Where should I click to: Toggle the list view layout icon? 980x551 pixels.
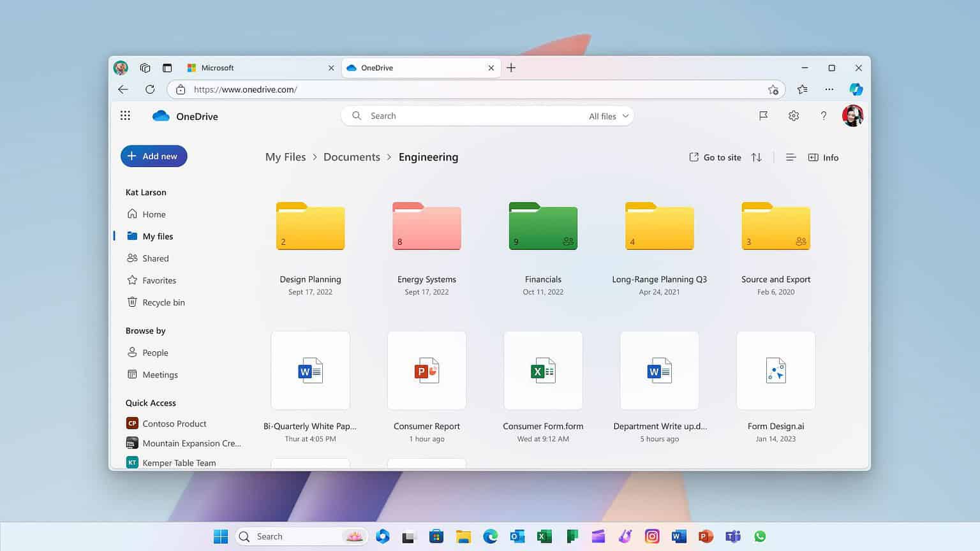coord(791,157)
